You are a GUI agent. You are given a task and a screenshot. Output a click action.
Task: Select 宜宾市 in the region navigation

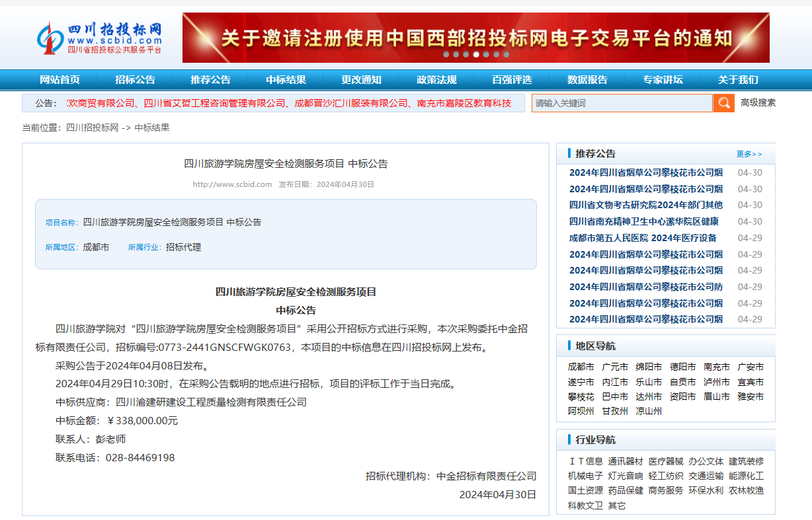coord(751,382)
